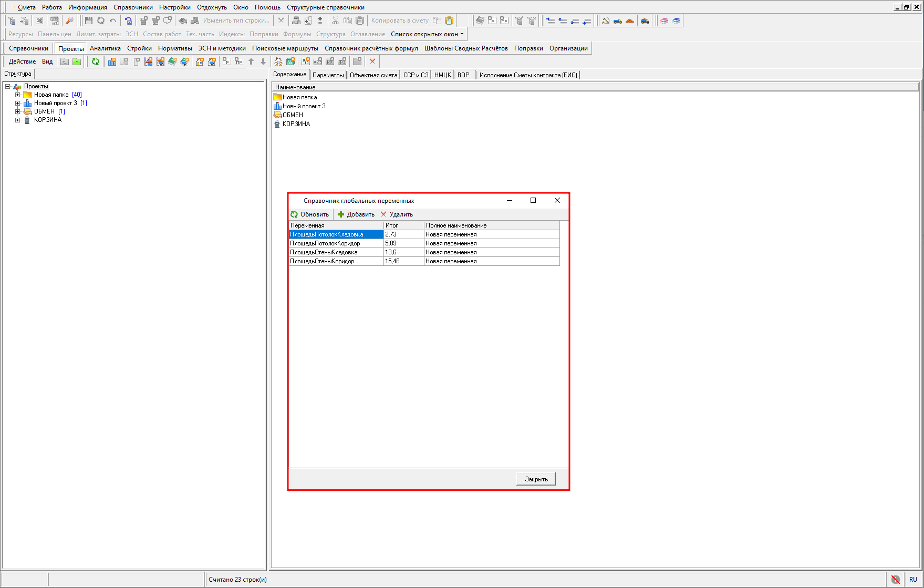Click the up arrow move icon in the projects toolbar
The width and height of the screenshot is (924, 588).
tap(251, 61)
